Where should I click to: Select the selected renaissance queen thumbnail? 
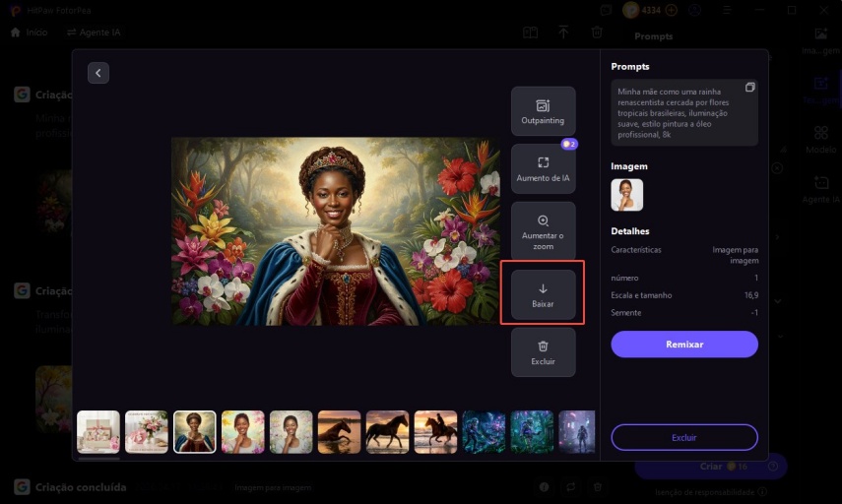click(x=195, y=431)
